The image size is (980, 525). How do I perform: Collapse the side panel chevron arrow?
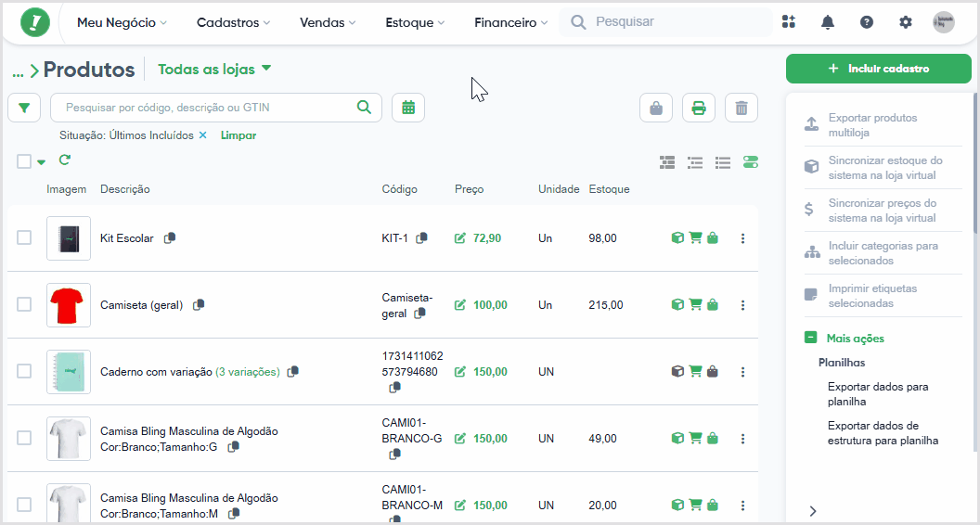(813, 511)
